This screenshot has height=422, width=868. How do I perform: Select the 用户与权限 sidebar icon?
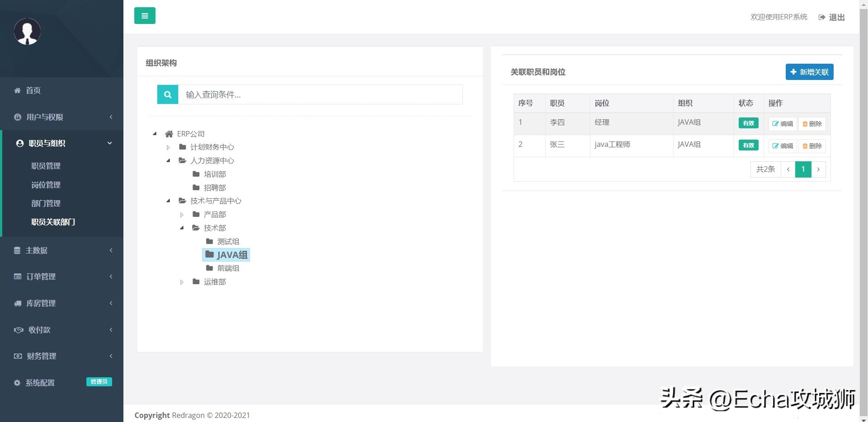click(17, 117)
